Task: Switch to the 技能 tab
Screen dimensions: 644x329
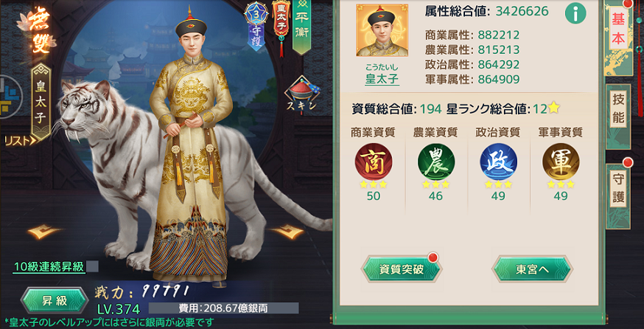Action: 618,115
